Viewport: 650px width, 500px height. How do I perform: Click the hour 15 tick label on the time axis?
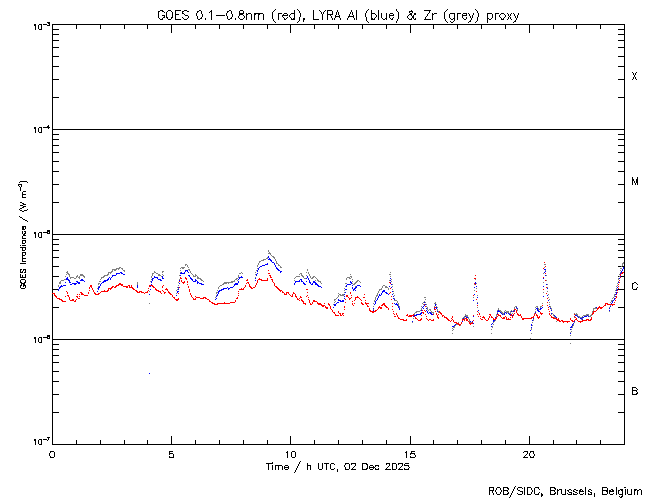coord(410,453)
